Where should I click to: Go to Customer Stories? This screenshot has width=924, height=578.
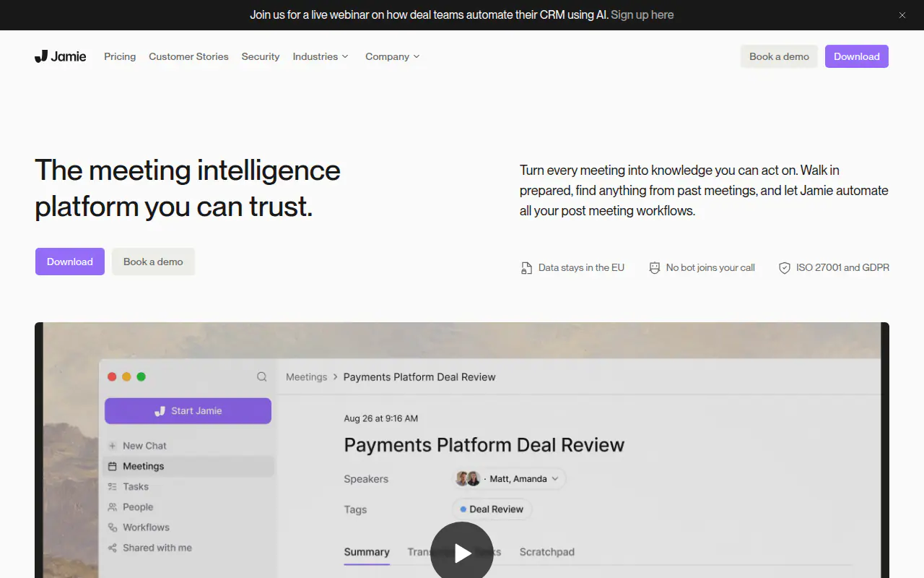[x=188, y=56]
